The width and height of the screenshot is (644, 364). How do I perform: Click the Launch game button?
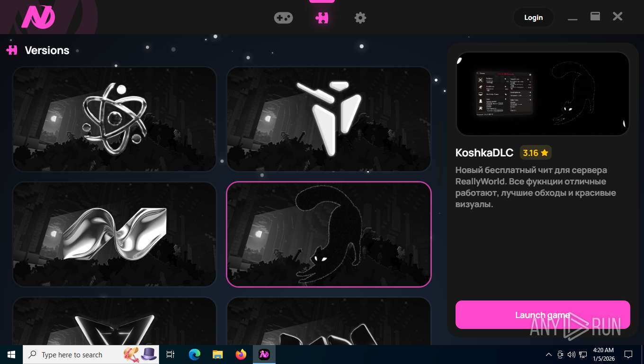point(543,315)
